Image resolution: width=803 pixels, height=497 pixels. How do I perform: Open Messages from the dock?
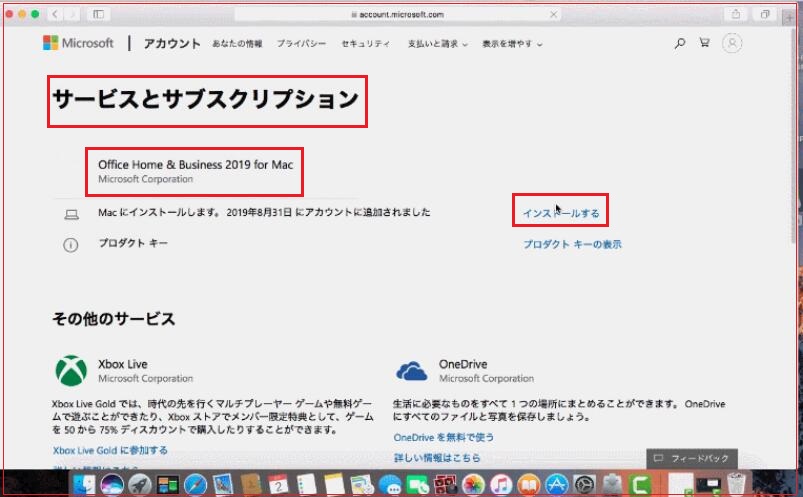pyautogui.click(x=390, y=484)
